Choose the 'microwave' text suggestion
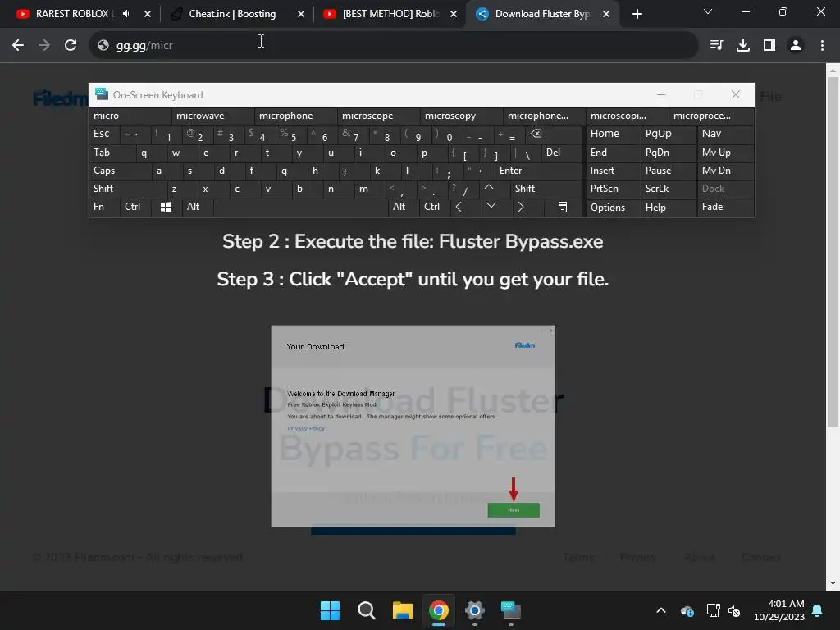Screen dimensions: 840x630 [x=213, y=116]
